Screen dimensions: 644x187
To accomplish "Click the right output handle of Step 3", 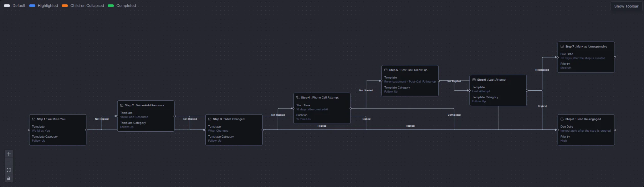I will click(263, 130).
